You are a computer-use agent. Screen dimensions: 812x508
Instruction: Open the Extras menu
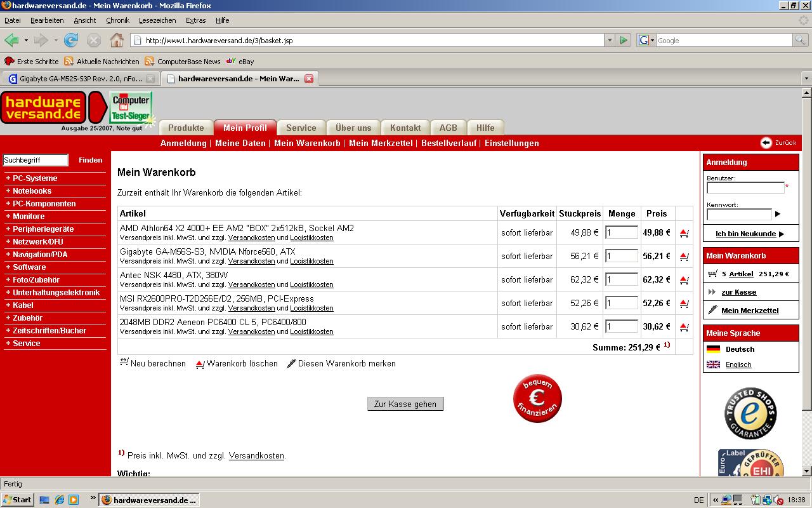pos(195,20)
